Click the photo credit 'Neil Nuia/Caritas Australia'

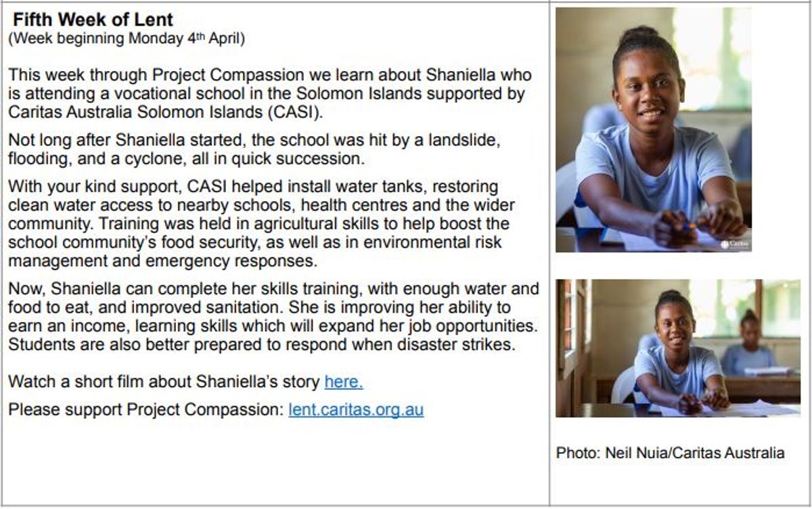point(693,453)
